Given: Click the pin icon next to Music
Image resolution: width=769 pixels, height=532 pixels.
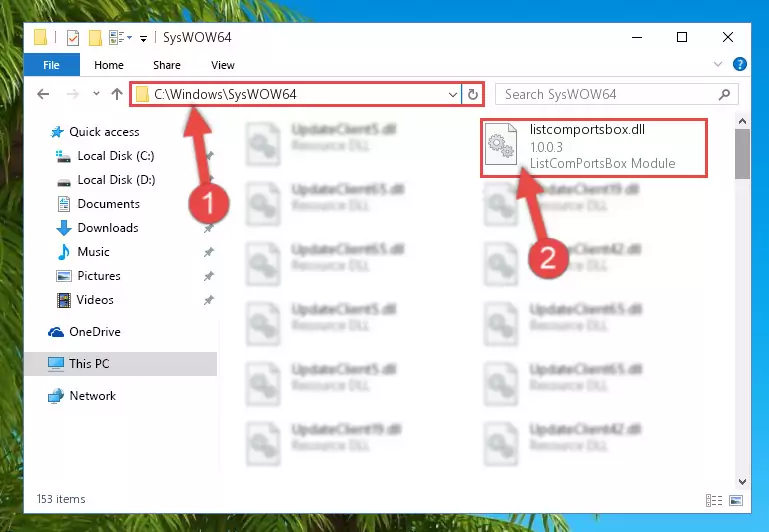Looking at the screenshot, I should pos(209,252).
